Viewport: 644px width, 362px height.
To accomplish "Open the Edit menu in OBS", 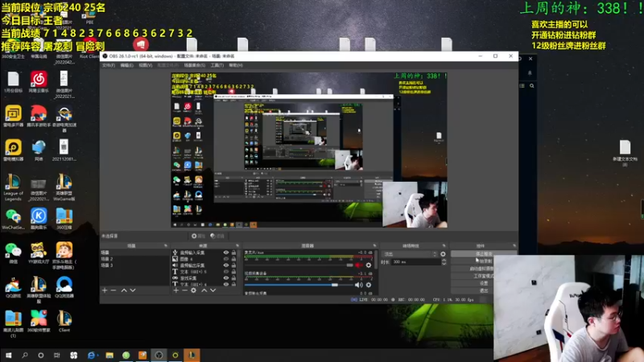I will [126, 65].
